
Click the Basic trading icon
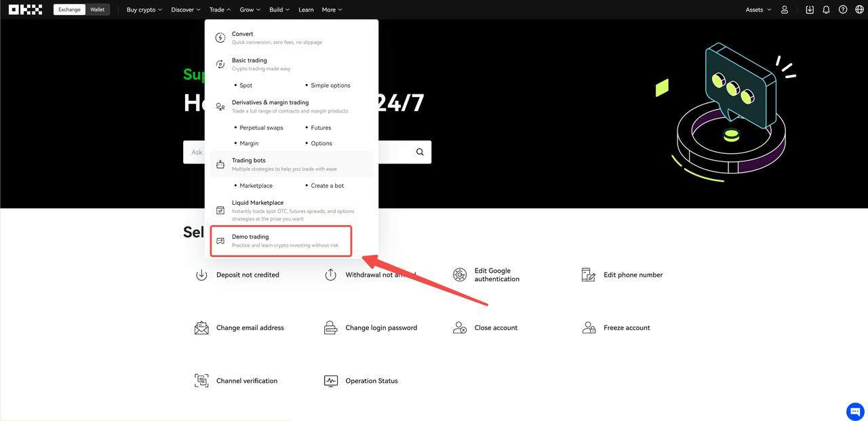pos(220,64)
